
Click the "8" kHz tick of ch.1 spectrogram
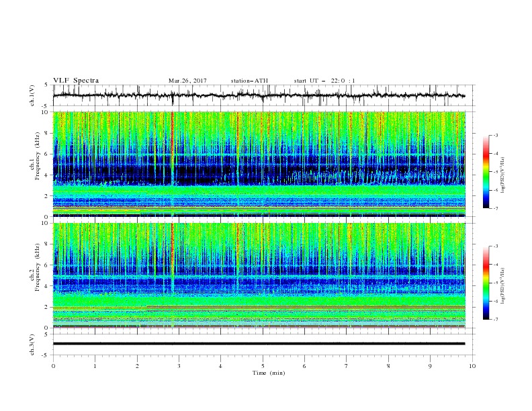pyautogui.click(x=46, y=133)
